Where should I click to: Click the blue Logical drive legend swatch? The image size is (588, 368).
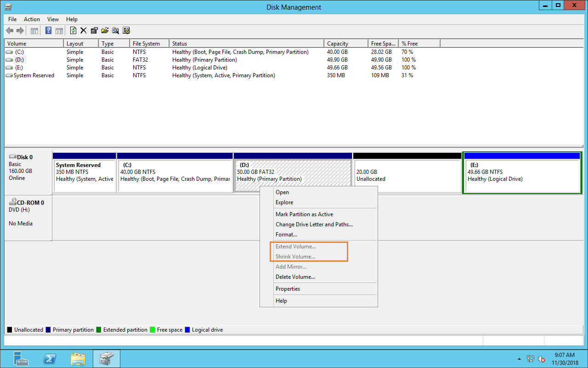point(187,330)
